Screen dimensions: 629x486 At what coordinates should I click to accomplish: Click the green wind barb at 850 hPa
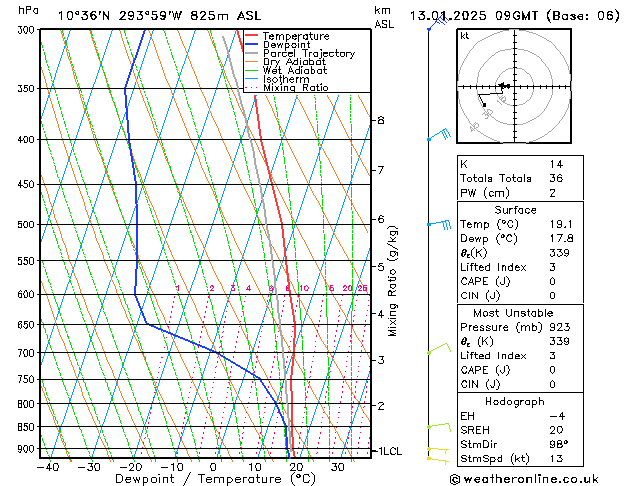pos(439,426)
